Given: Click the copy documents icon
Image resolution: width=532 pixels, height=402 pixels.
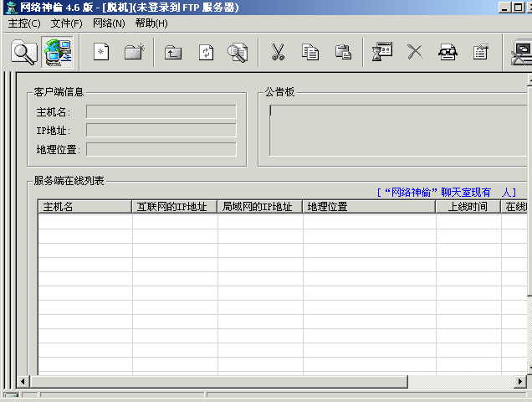Looking at the screenshot, I should [x=310, y=52].
